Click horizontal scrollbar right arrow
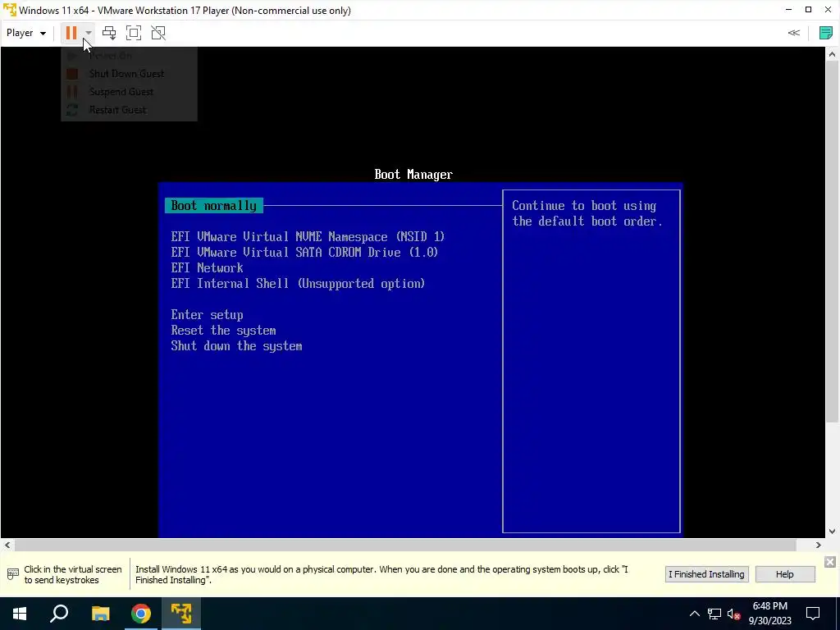The image size is (840, 630). (818, 545)
